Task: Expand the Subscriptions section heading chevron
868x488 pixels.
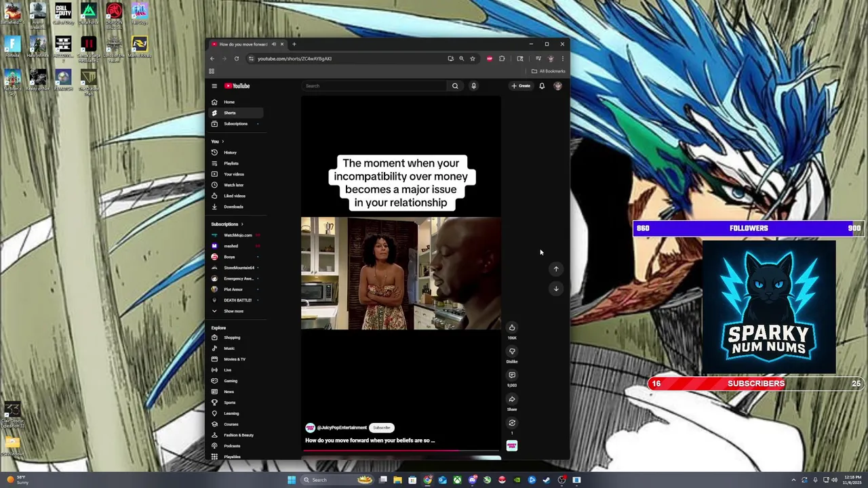Action: click(x=242, y=224)
